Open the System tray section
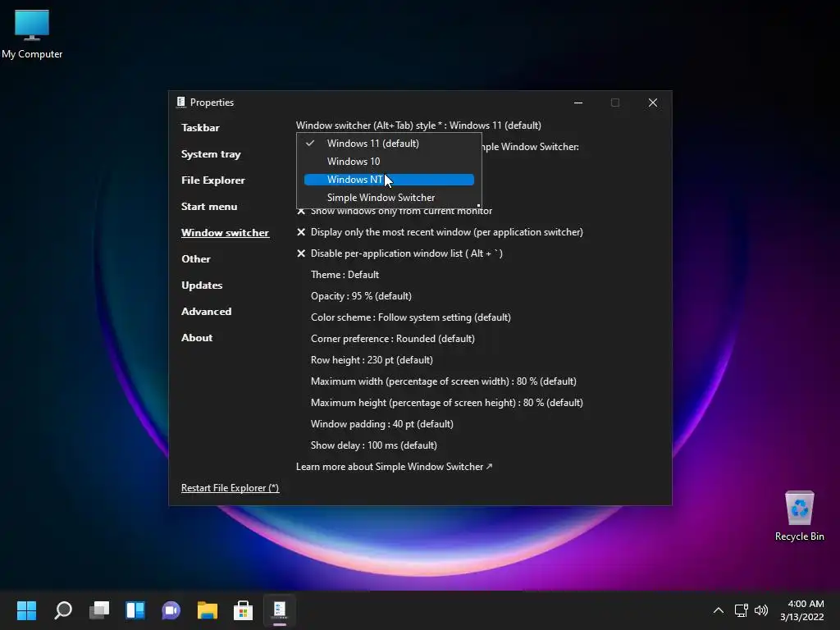 click(211, 154)
